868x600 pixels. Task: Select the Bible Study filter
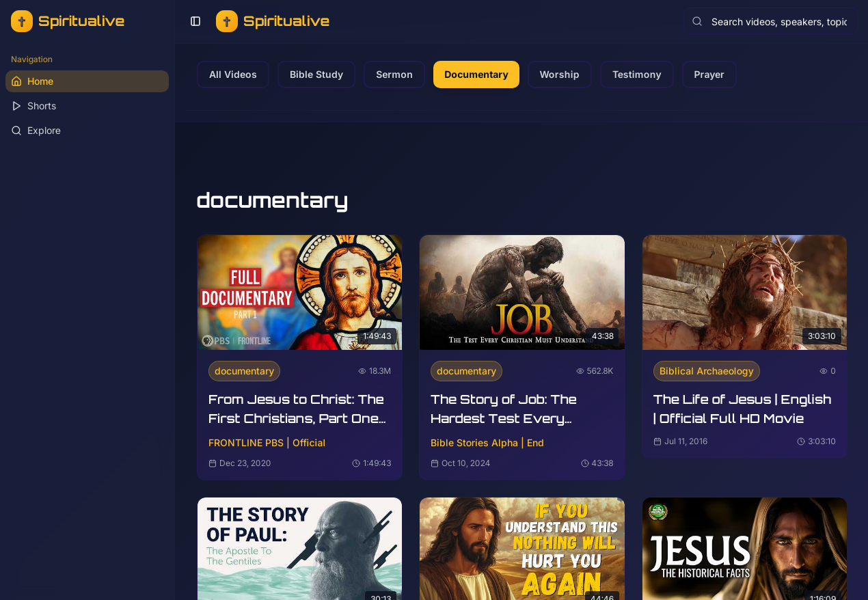pos(316,74)
